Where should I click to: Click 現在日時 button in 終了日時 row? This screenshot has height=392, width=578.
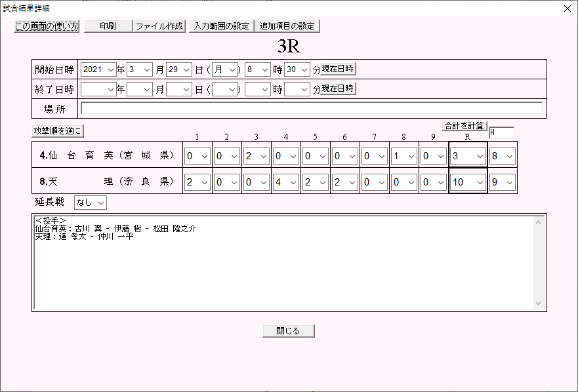338,88
